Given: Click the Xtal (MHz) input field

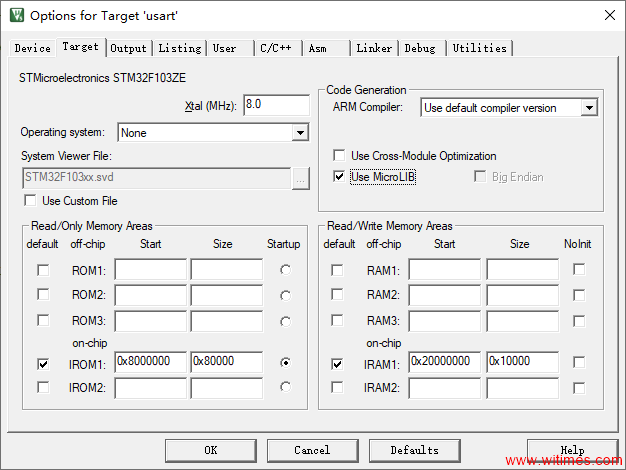Looking at the screenshot, I should click(276, 105).
